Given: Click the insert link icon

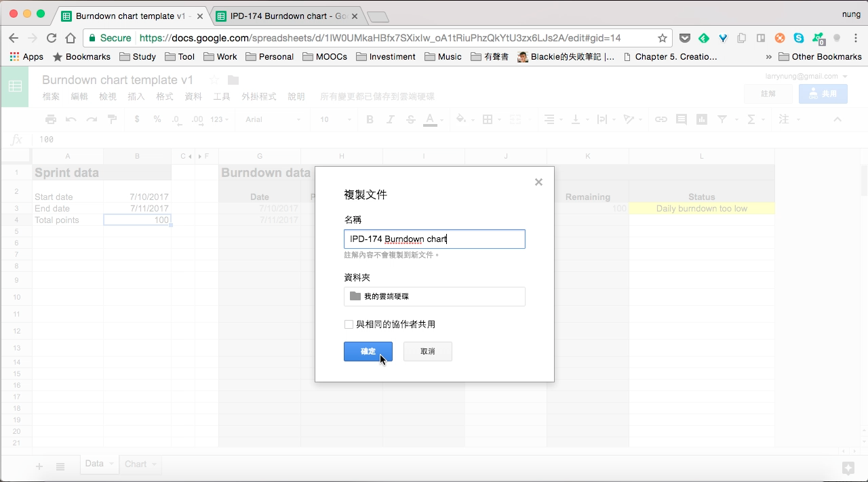Looking at the screenshot, I should 660,119.
